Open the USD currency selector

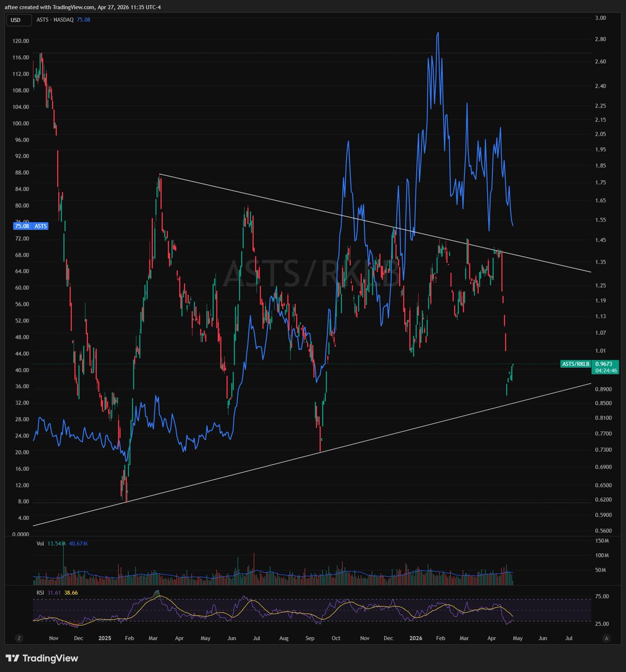tap(19, 21)
